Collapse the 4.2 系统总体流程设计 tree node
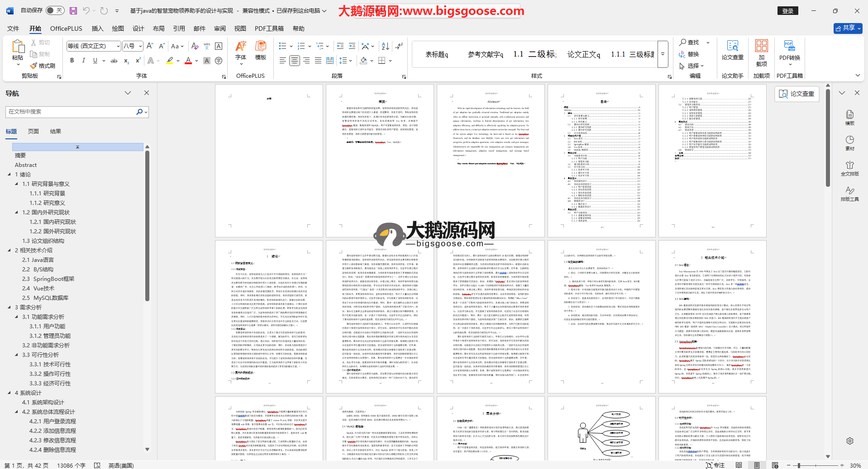 [17, 412]
